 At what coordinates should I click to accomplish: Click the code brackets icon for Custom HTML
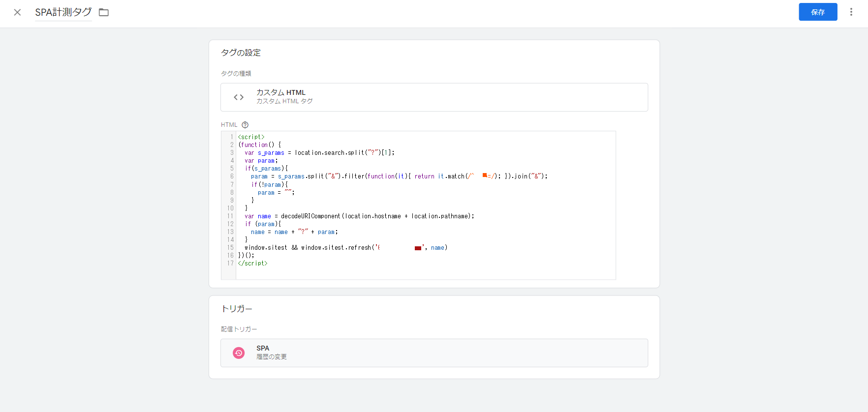[x=239, y=97]
